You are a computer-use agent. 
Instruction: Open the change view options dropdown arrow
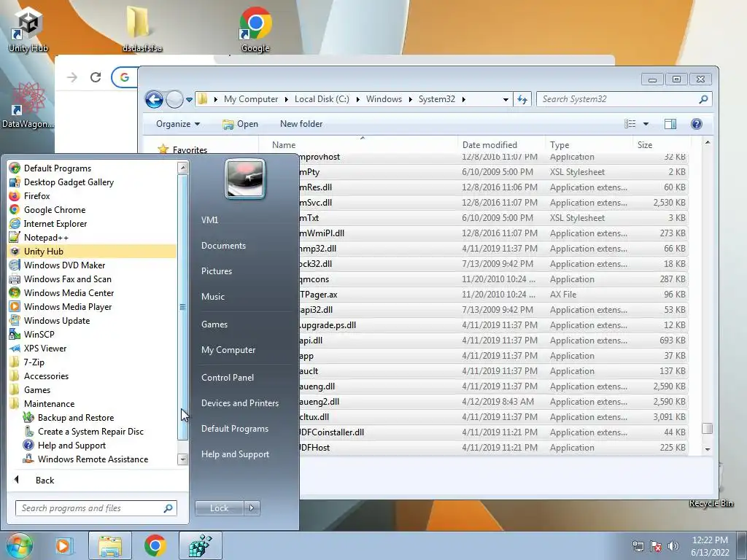point(646,124)
